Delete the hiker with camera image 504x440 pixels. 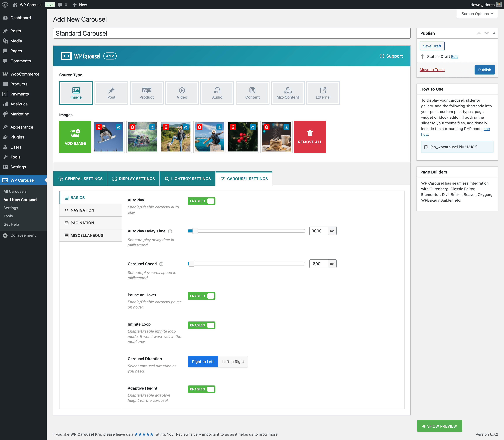(166, 127)
